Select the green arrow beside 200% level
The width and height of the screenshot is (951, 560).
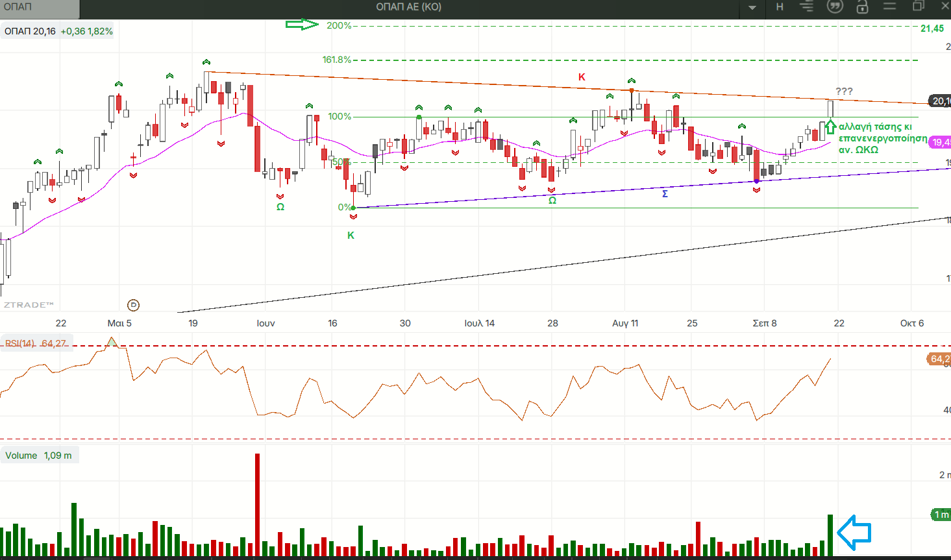tap(302, 25)
